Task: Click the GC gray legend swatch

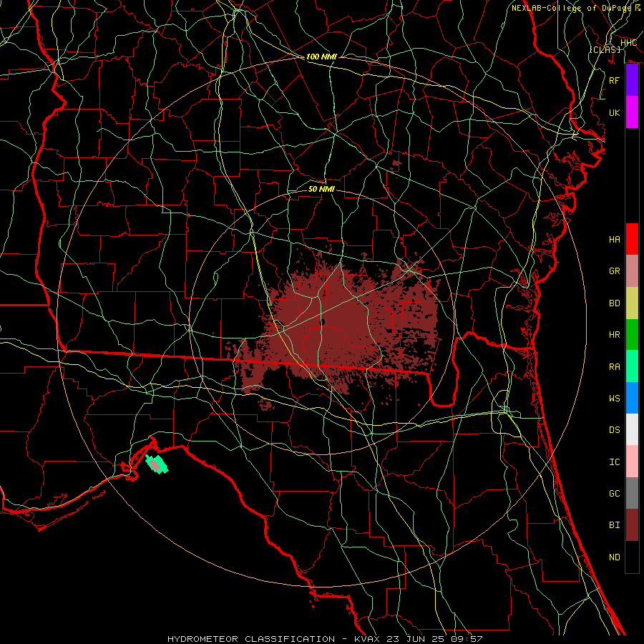Action: coord(632,493)
